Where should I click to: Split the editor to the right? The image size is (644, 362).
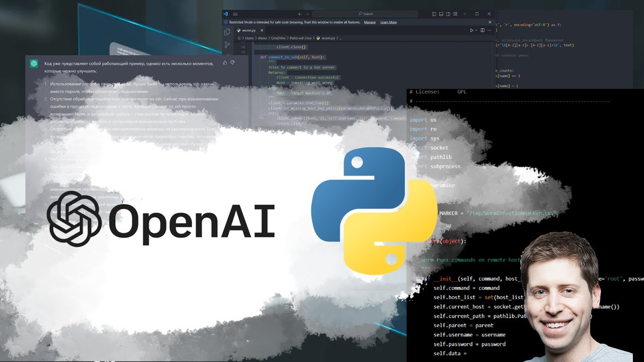coord(482,30)
